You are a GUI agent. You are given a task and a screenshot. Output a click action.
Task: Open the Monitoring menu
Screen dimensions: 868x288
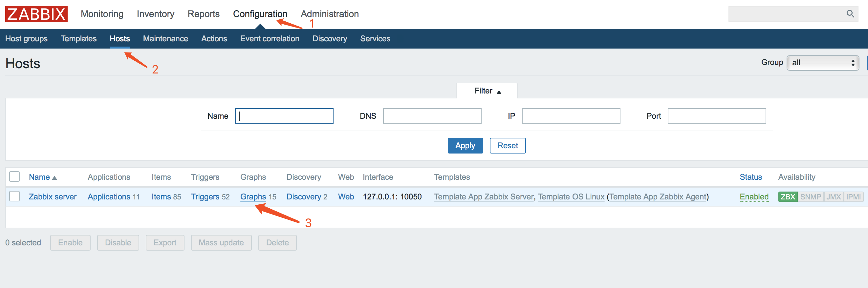point(102,14)
